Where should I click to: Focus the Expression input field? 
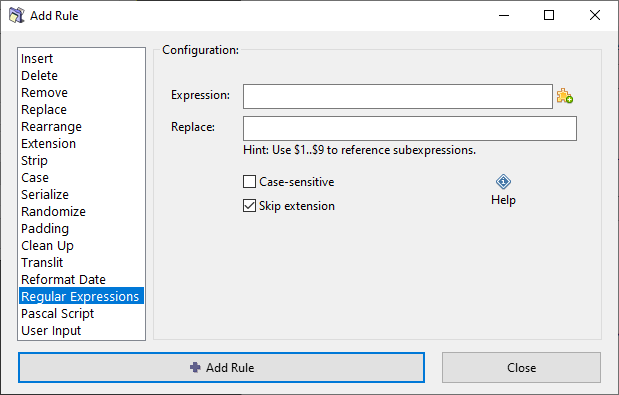tap(398, 96)
